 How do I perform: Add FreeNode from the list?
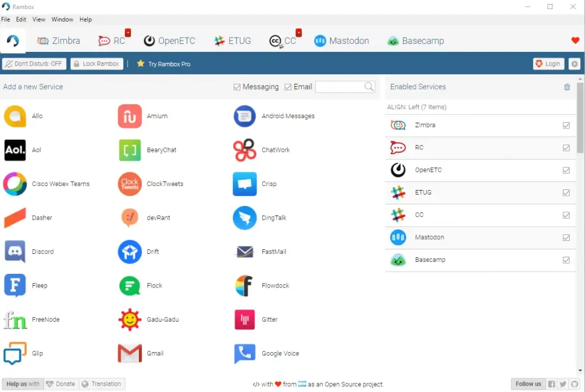pos(15,320)
